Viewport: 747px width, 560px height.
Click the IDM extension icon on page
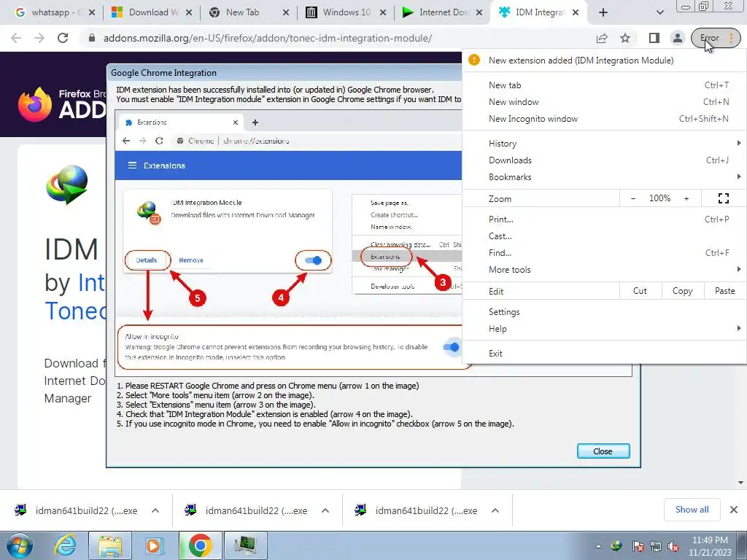[x=67, y=184]
